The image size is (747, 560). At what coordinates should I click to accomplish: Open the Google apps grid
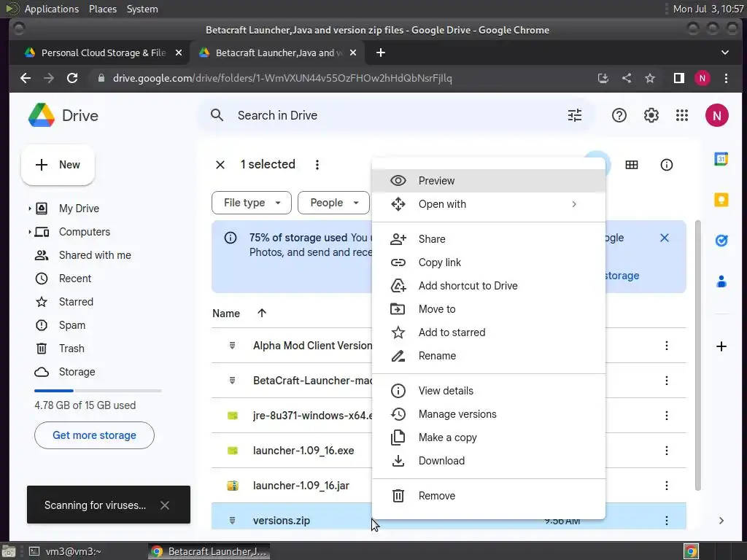(682, 115)
